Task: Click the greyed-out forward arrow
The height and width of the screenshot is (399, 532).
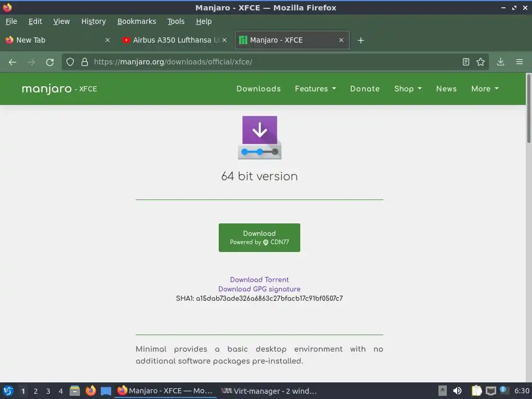Action: pyautogui.click(x=31, y=62)
